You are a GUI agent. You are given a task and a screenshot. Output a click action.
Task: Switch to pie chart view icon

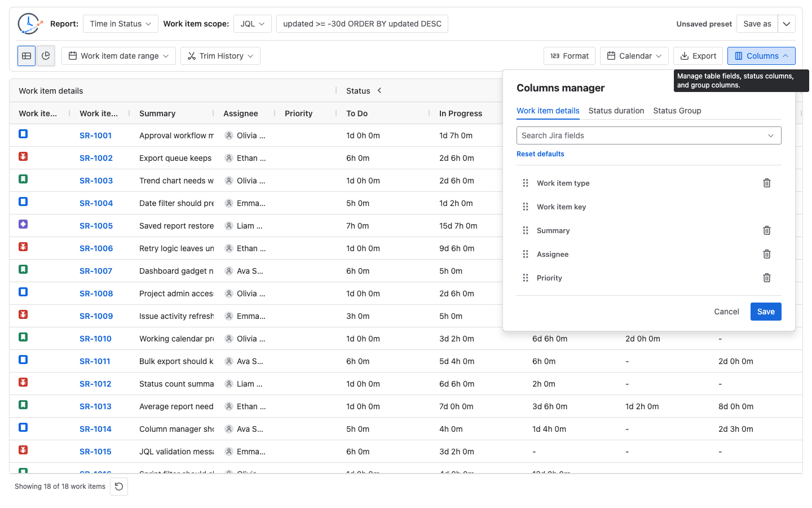point(46,56)
